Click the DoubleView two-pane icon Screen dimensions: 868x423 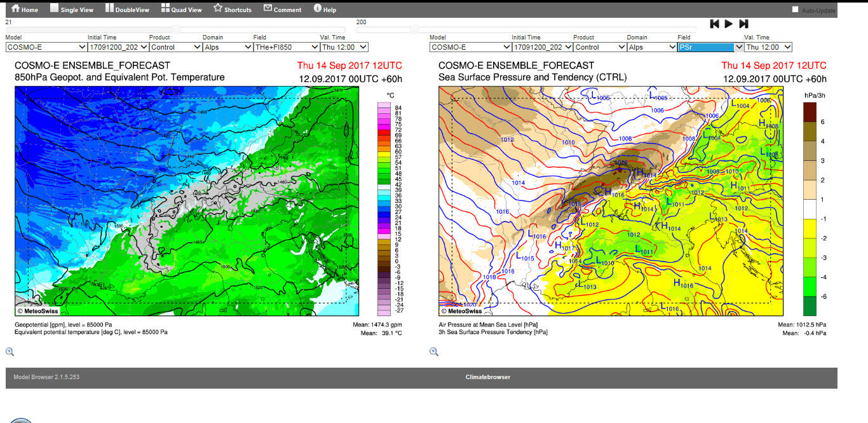click(109, 8)
